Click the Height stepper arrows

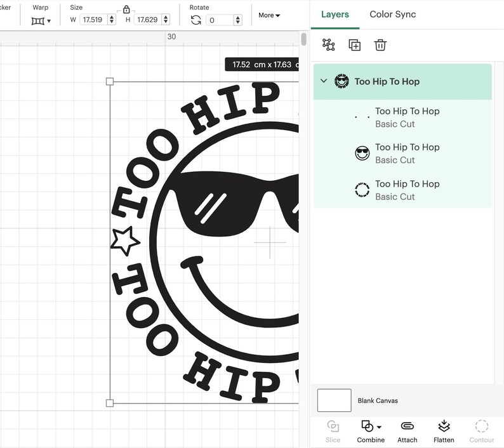click(166, 20)
